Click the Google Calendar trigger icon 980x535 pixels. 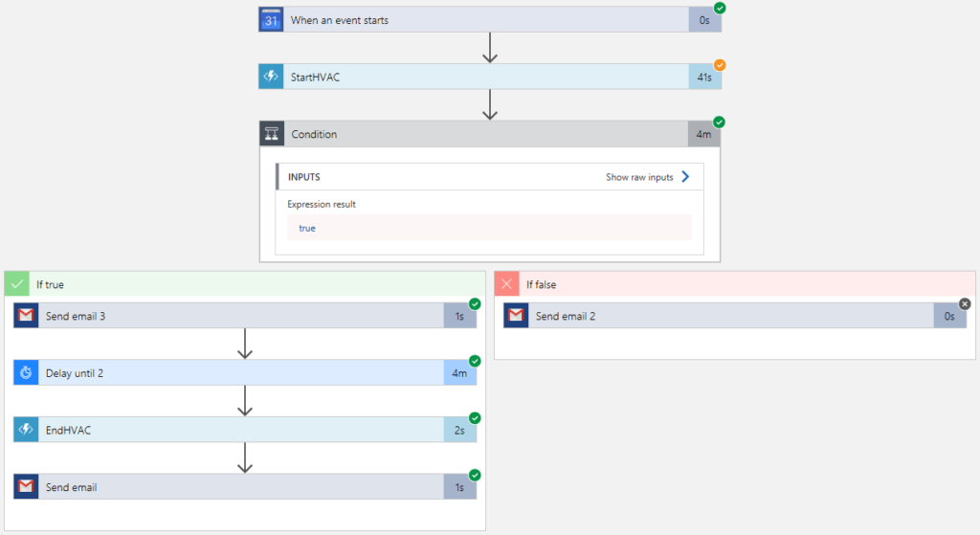click(271, 20)
